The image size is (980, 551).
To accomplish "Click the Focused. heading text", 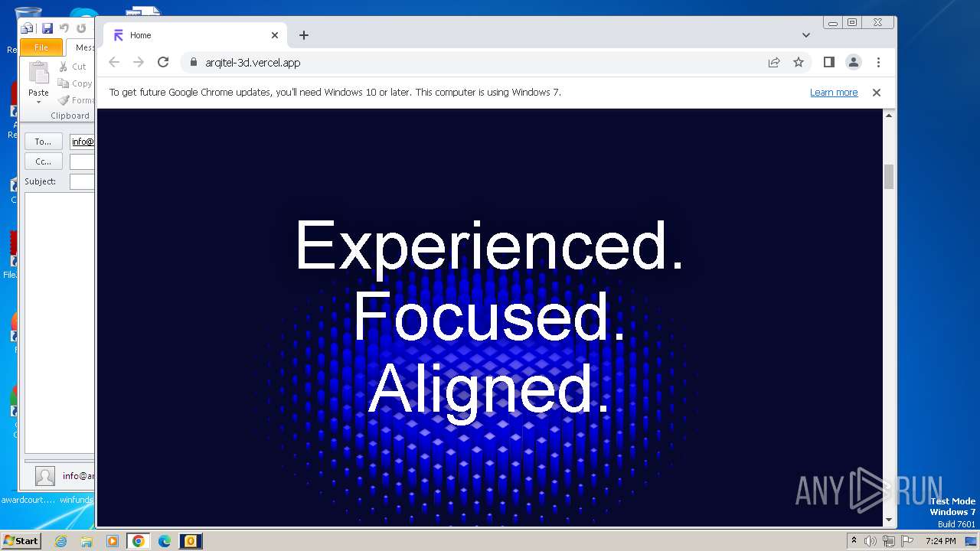I will (x=490, y=316).
